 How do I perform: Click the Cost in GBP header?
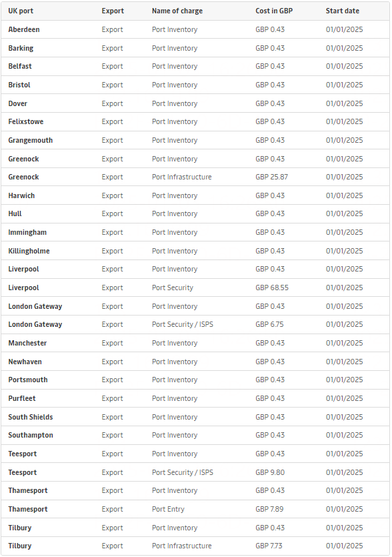coord(274,11)
